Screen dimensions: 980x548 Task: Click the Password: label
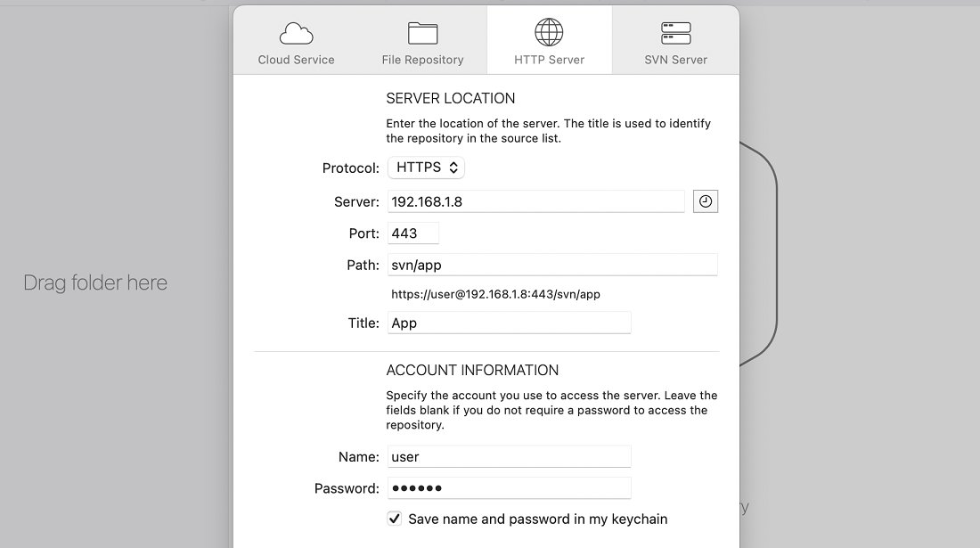click(347, 488)
